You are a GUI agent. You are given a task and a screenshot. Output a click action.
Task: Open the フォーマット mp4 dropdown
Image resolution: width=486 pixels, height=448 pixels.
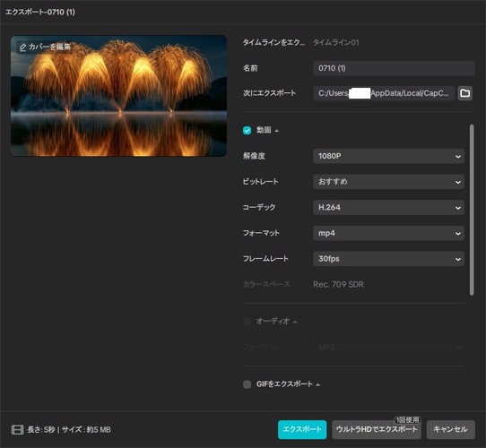388,233
